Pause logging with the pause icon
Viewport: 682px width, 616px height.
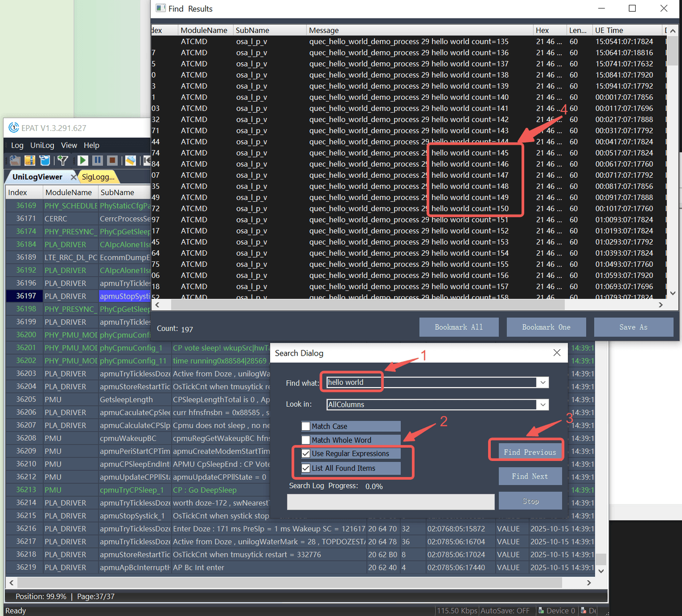coord(98,160)
